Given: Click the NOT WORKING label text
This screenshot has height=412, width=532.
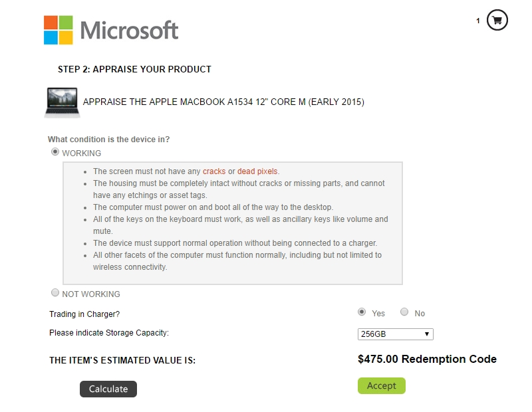Looking at the screenshot, I should (x=91, y=294).
